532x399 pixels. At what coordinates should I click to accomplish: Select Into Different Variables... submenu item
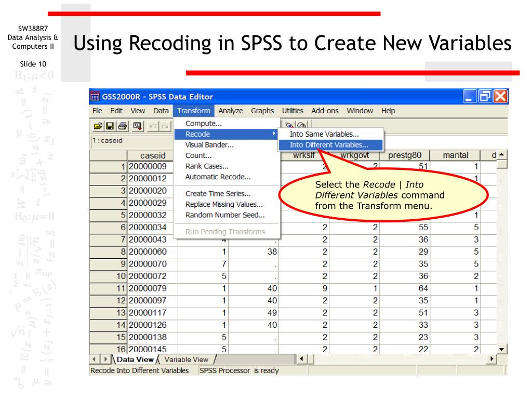click(x=330, y=145)
